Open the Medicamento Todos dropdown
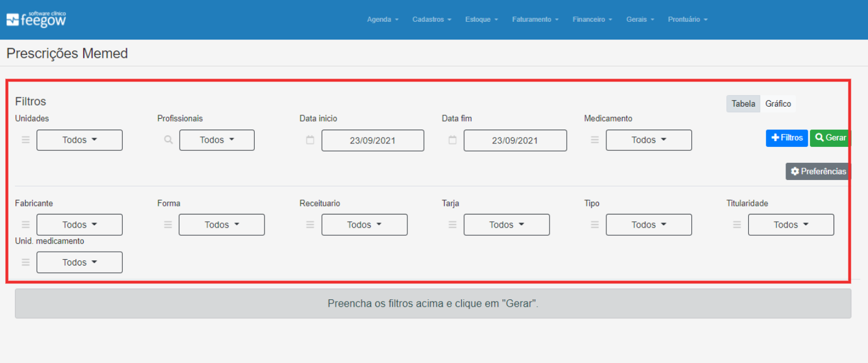Viewport: 868px width, 363px height. point(649,140)
